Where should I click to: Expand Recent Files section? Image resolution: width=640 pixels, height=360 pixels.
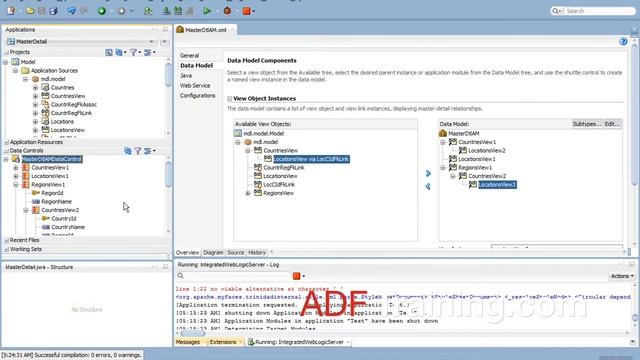tap(7, 240)
